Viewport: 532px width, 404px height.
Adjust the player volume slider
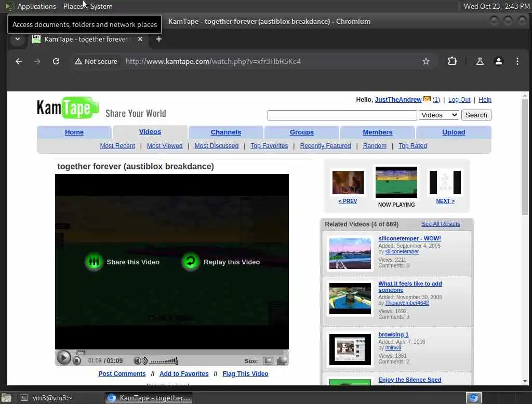(164, 361)
